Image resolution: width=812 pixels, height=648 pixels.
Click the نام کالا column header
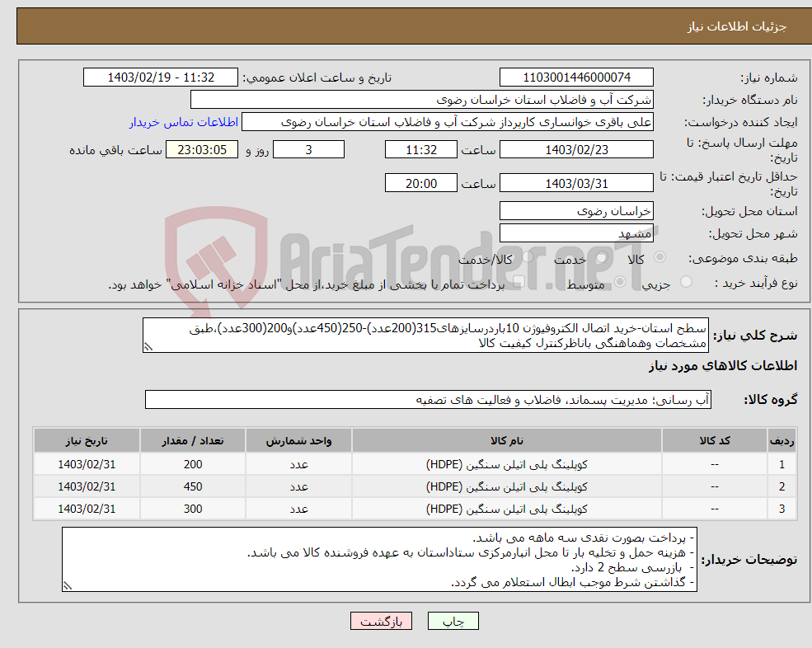[507, 441]
